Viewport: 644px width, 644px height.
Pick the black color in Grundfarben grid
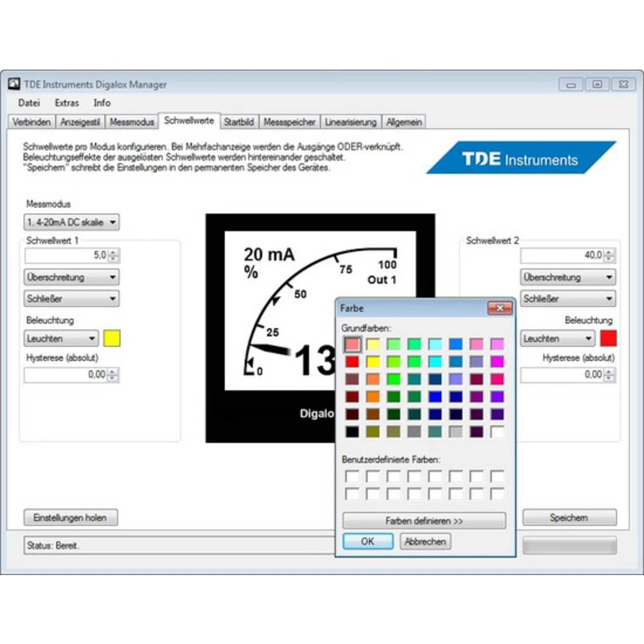(352, 431)
